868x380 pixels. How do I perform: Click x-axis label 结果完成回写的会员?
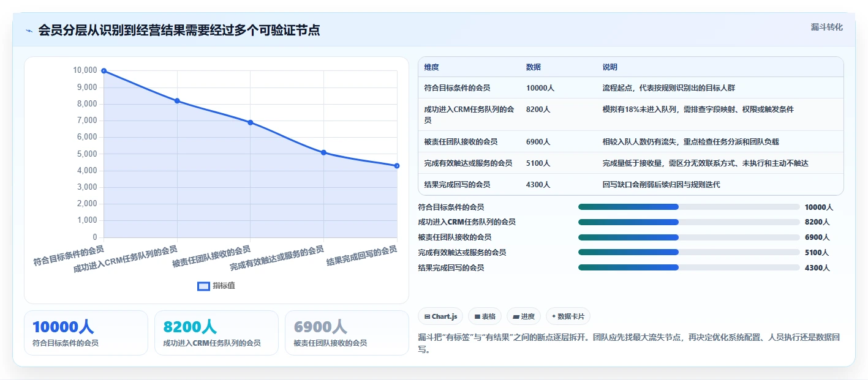pos(362,256)
